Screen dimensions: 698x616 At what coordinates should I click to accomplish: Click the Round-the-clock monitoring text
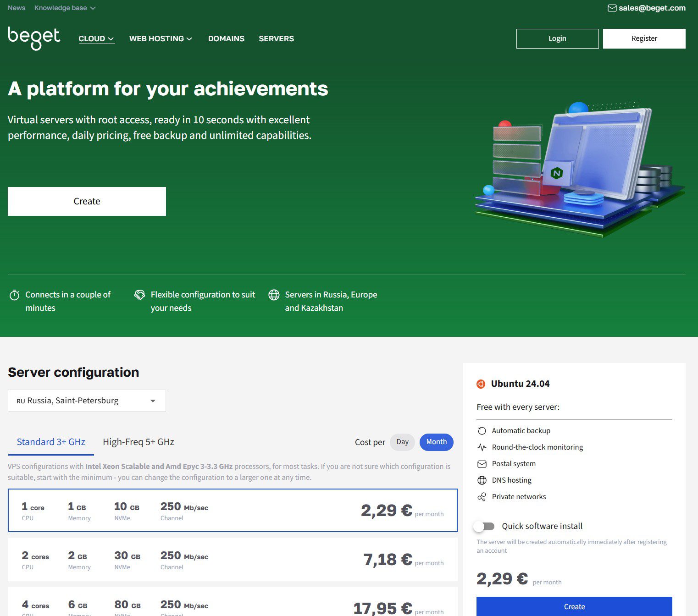pyautogui.click(x=537, y=447)
